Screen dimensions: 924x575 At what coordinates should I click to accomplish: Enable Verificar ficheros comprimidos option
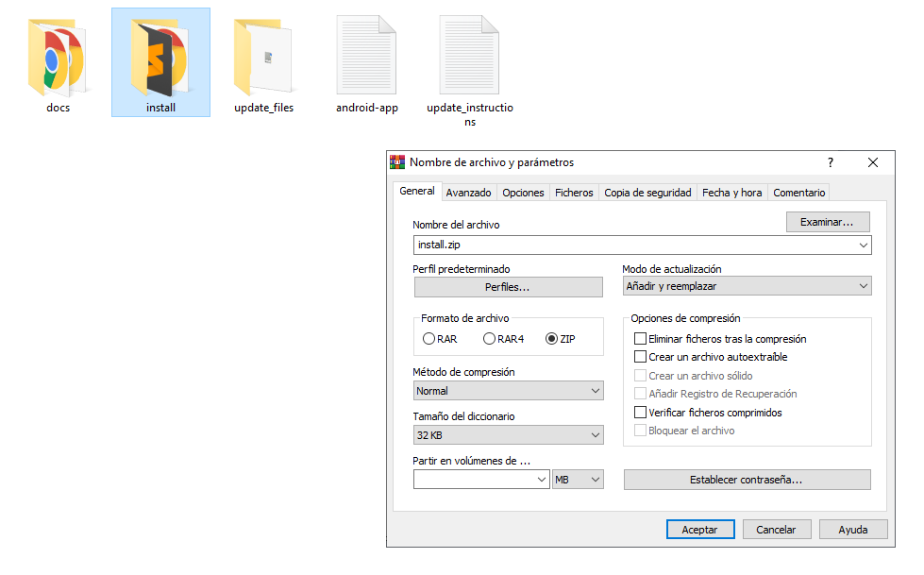pyautogui.click(x=641, y=413)
